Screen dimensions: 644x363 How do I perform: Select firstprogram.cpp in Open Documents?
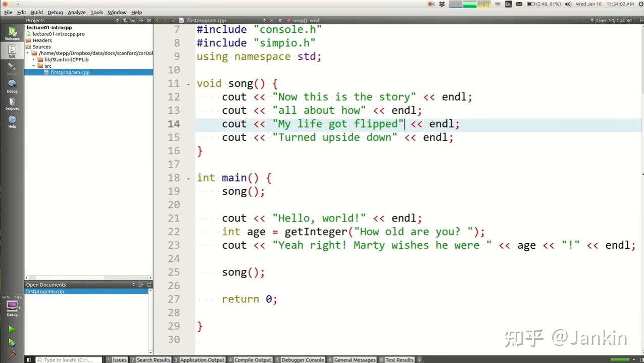tap(44, 292)
